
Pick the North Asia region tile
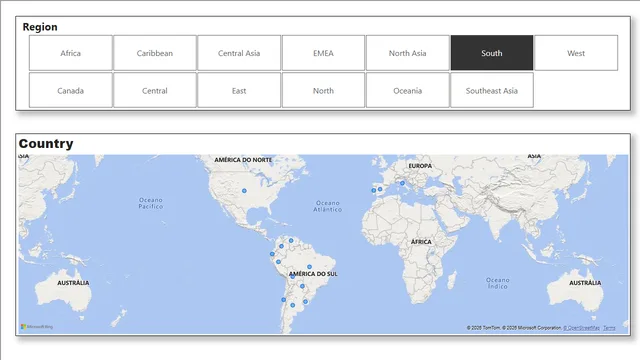407,53
